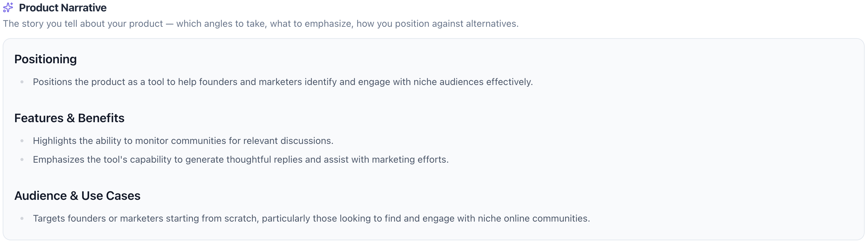This screenshot has width=868, height=243.
Task: Click the 'monitor communities' bullet sentence
Action: pyautogui.click(x=183, y=141)
